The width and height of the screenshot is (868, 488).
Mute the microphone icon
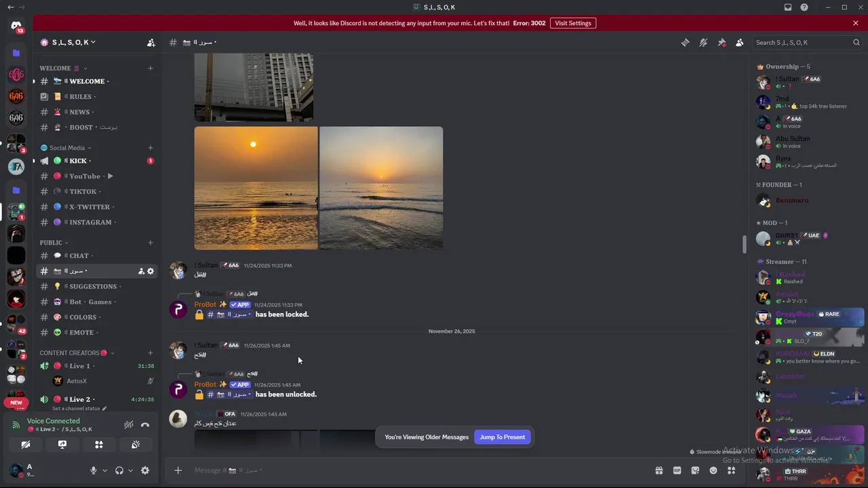[94, 470]
